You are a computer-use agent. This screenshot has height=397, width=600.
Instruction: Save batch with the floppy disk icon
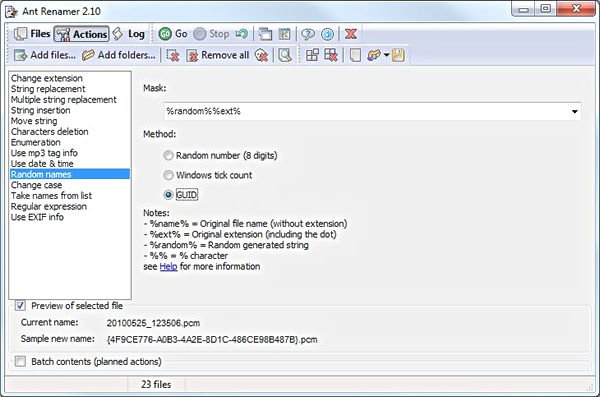pos(398,56)
